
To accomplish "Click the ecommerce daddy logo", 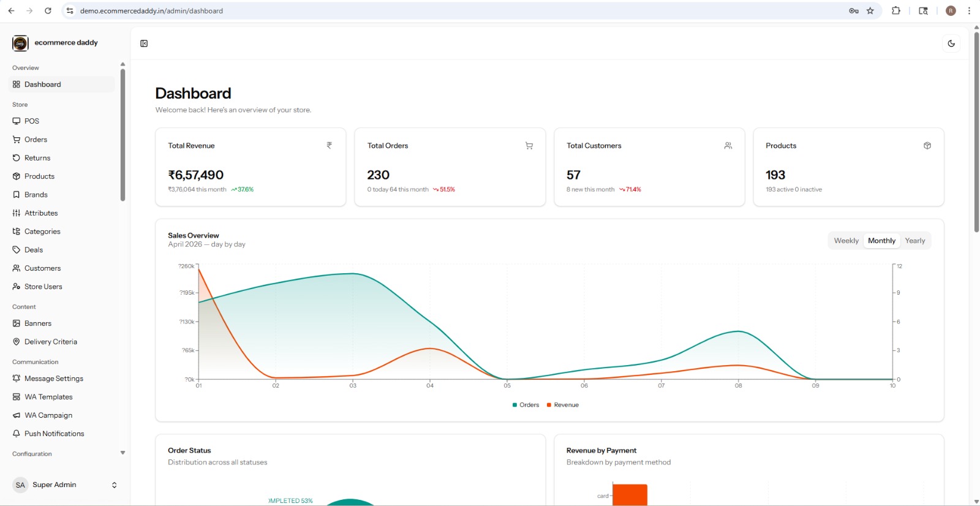I will [x=20, y=43].
